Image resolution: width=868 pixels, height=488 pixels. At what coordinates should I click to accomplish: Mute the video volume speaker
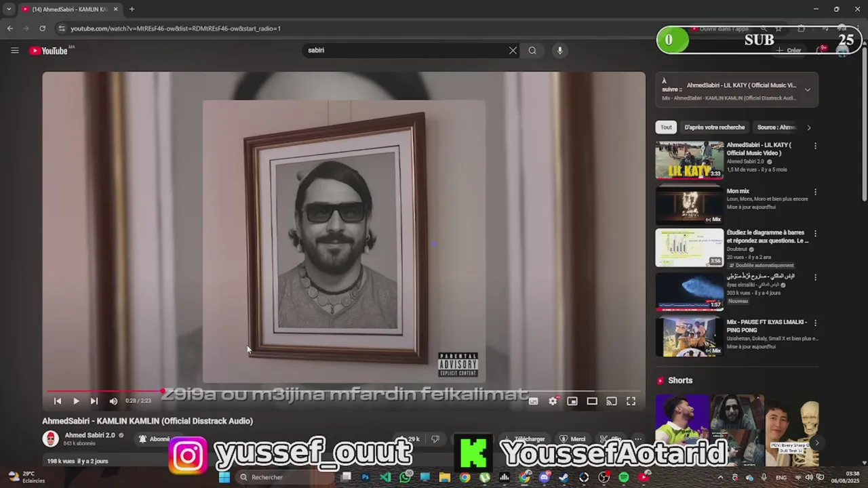pyautogui.click(x=113, y=401)
